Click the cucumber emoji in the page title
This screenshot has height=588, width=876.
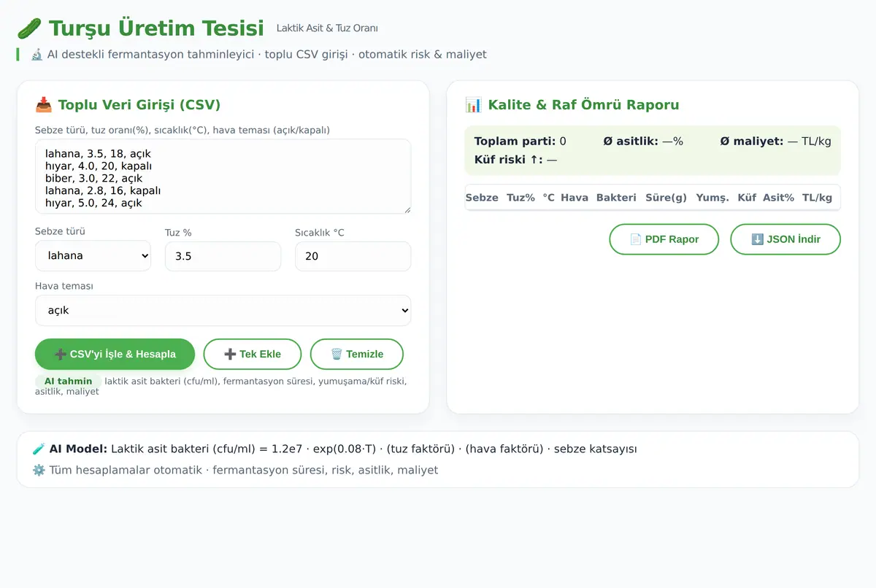pos(29,28)
